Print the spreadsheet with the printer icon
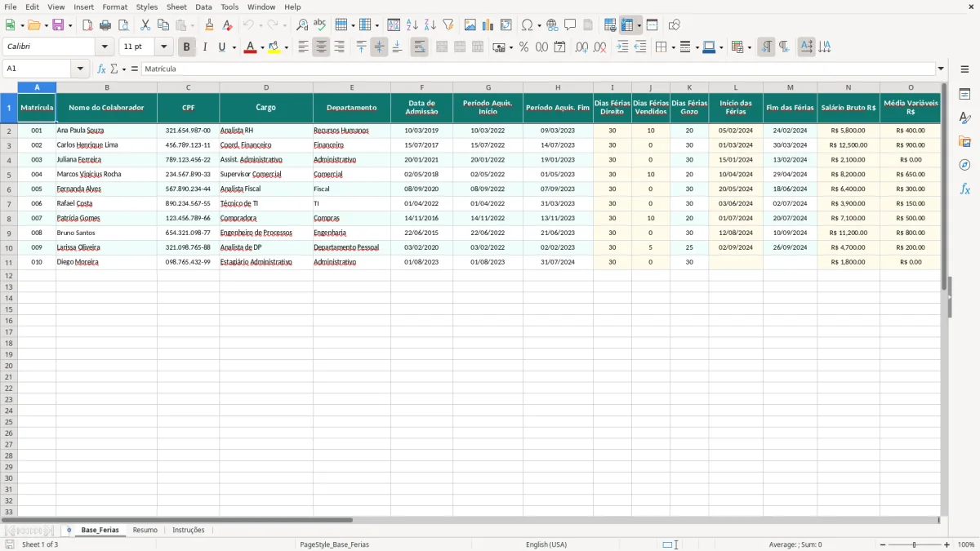Screen dimensions: 980x551 [x=105, y=25]
